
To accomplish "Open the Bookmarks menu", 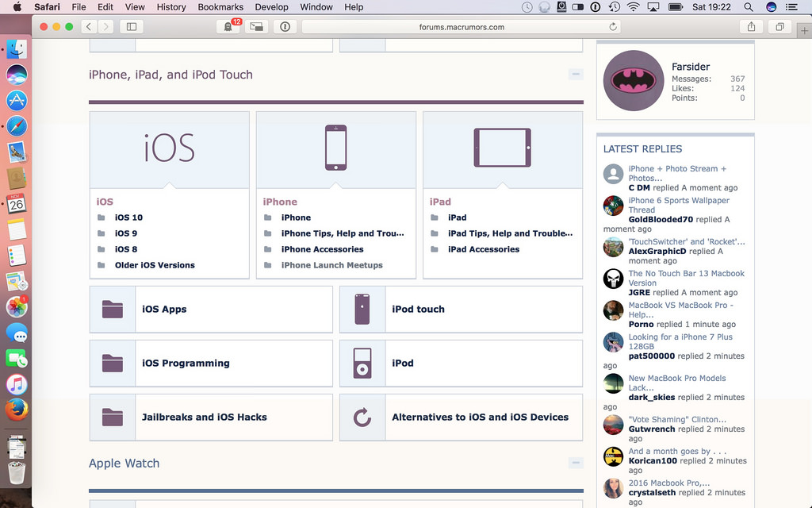I will pos(220,7).
